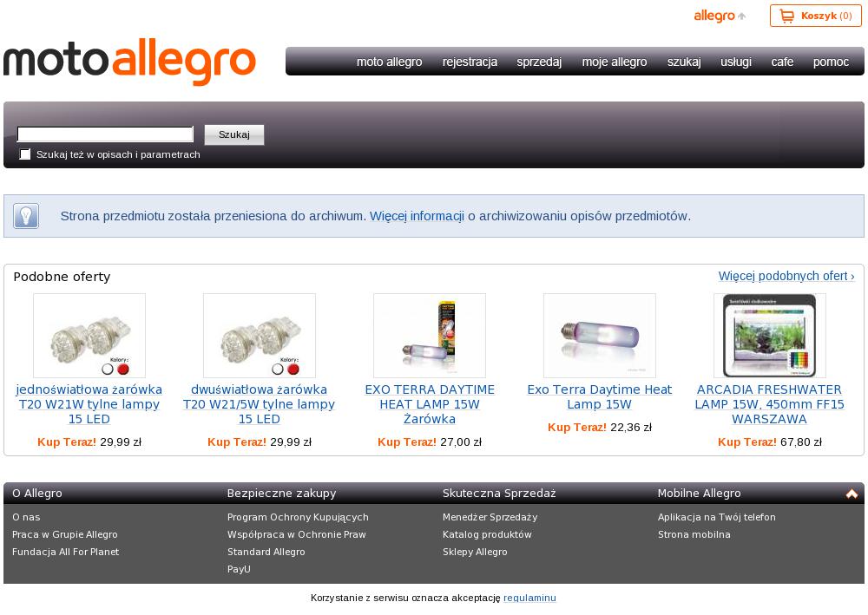
Task: Open the 'Program Ochrony Kupujących' footer link
Action: 298,517
